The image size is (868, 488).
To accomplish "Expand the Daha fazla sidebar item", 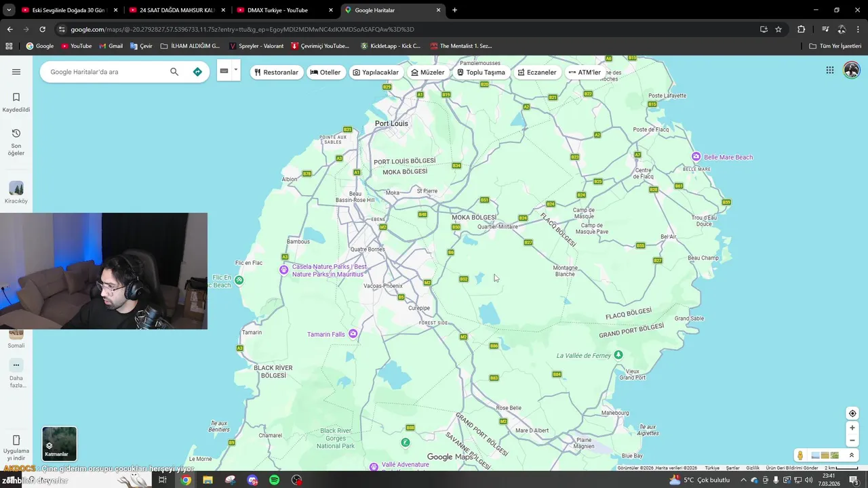I will click(16, 374).
